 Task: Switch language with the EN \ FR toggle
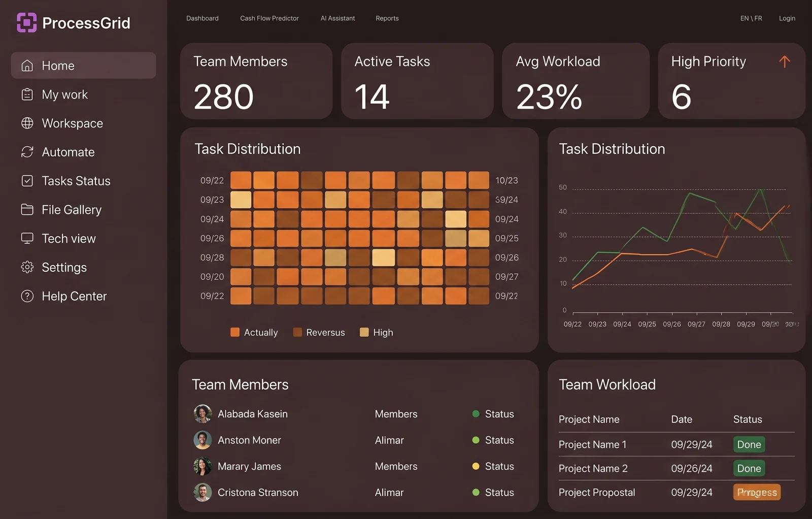point(751,18)
